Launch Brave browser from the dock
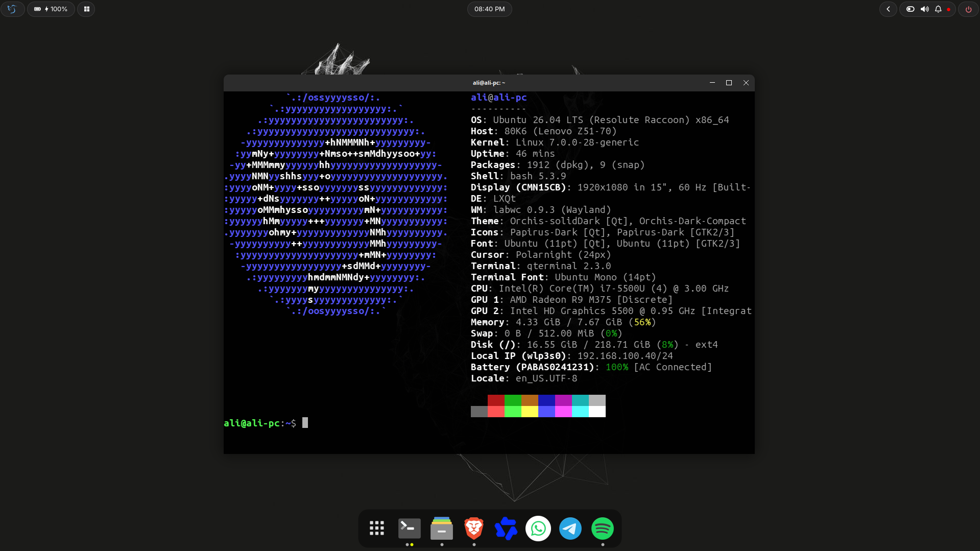The width and height of the screenshot is (980, 551). pyautogui.click(x=474, y=529)
